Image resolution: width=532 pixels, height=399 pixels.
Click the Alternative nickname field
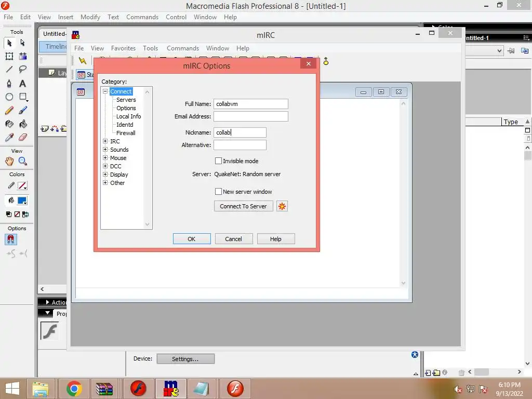(x=240, y=145)
